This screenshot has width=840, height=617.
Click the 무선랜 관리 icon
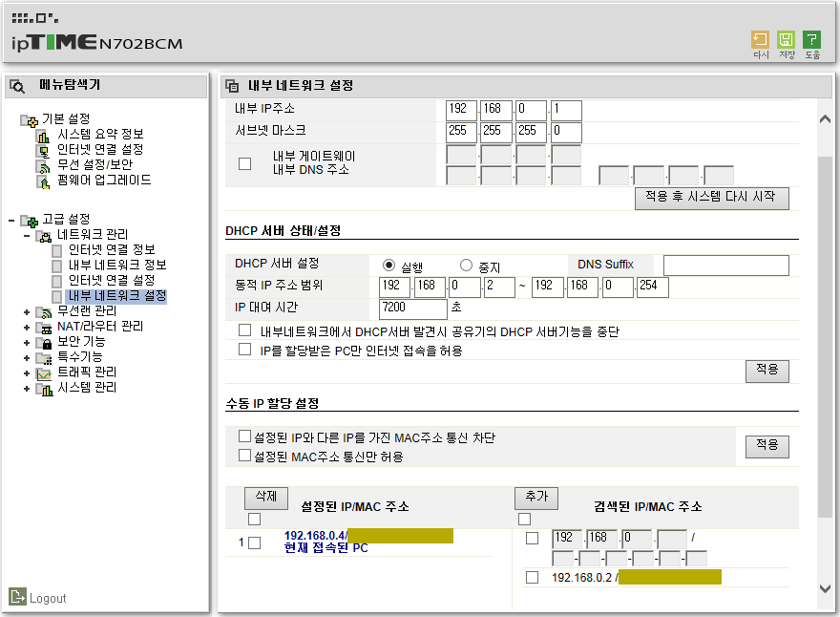pos(44,312)
